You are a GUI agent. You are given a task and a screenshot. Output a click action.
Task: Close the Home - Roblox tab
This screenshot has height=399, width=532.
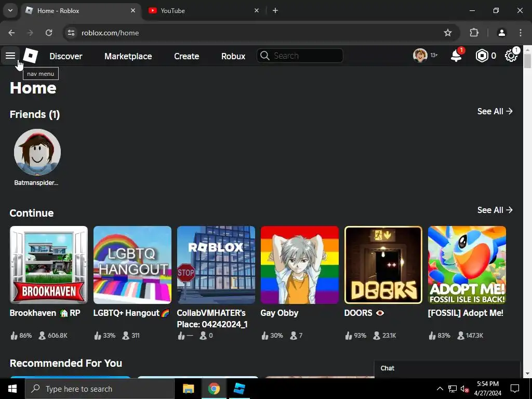pos(133,10)
